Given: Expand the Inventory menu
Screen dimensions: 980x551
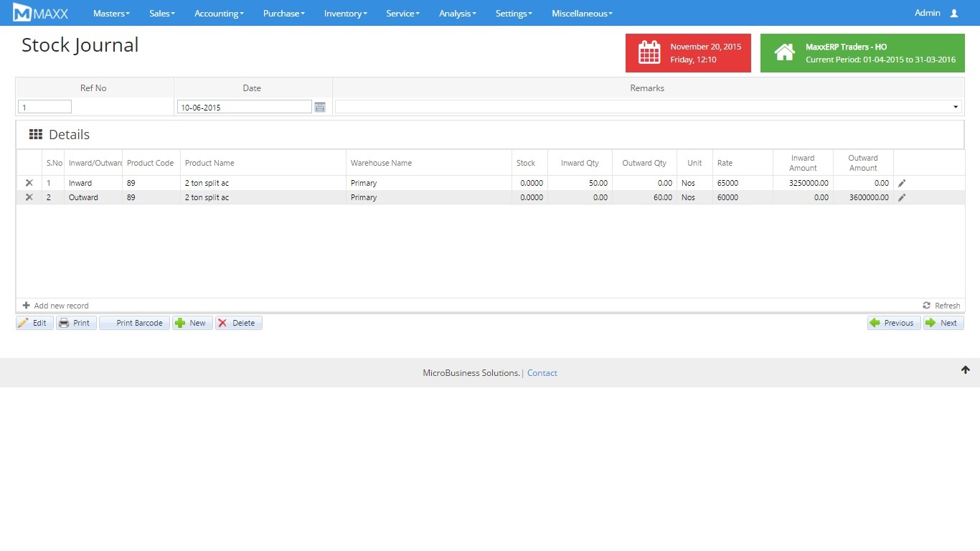Looking at the screenshot, I should [345, 14].
